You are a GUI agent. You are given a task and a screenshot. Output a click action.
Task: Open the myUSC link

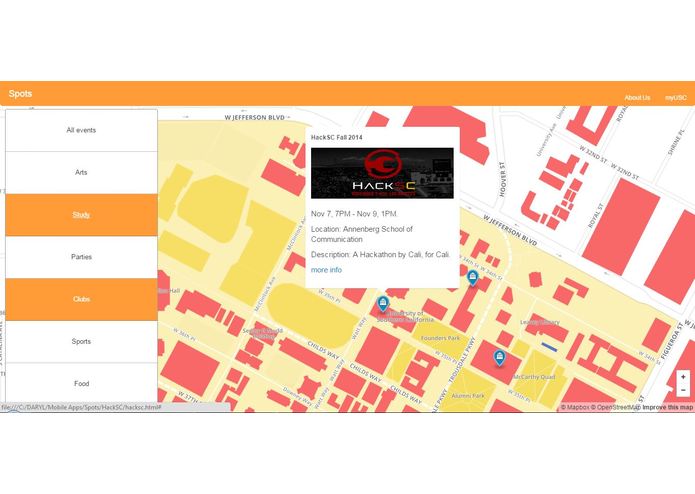point(675,97)
